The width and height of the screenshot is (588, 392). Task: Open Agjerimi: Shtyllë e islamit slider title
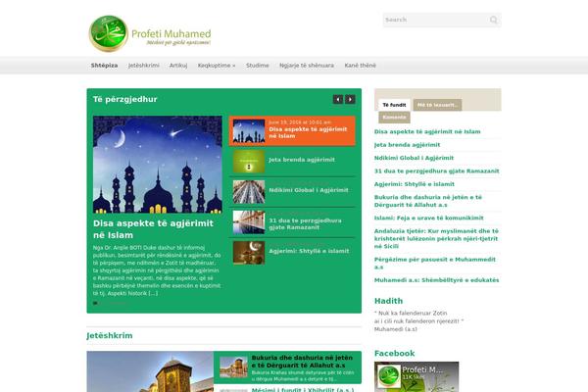click(309, 251)
